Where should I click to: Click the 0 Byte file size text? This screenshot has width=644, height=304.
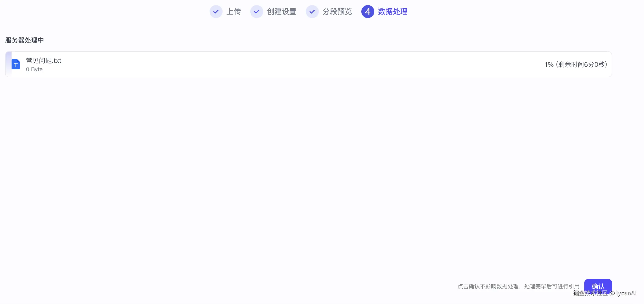coord(34,69)
